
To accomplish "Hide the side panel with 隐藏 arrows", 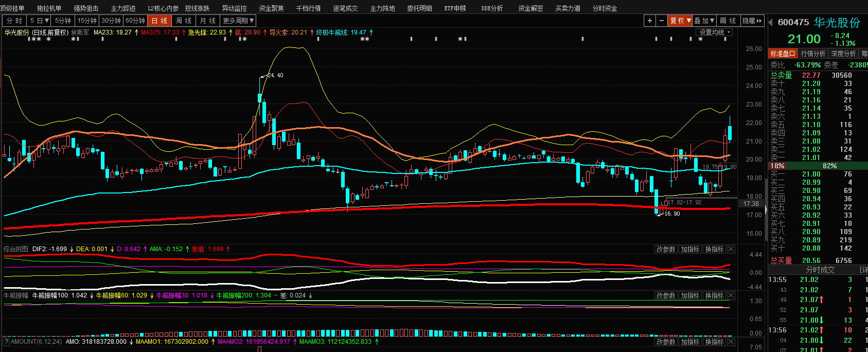I will [753, 21].
